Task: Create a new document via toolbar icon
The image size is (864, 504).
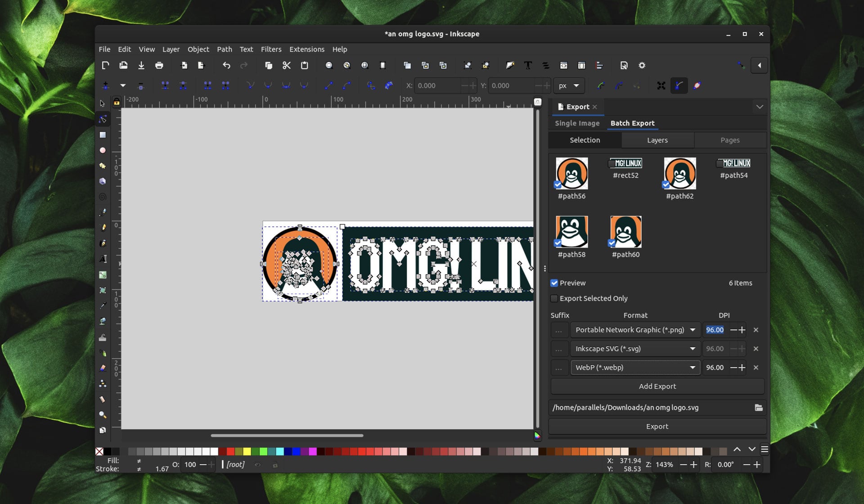Action: tap(105, 66)
